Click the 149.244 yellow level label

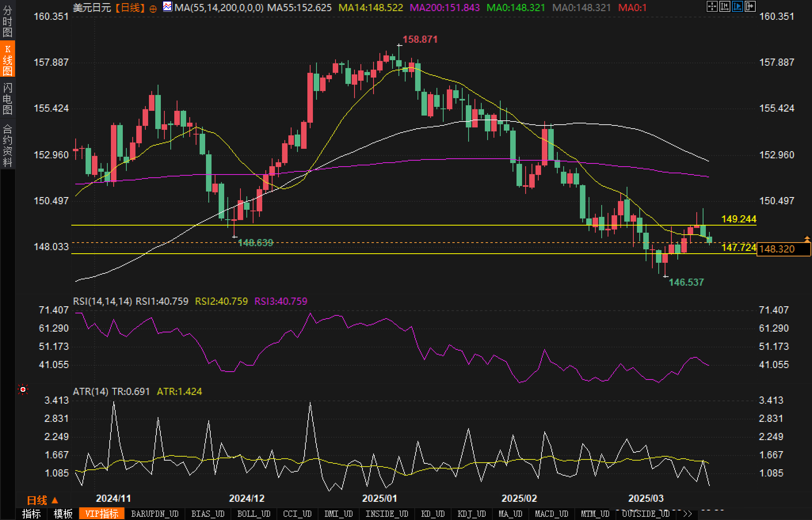[739, 219]
